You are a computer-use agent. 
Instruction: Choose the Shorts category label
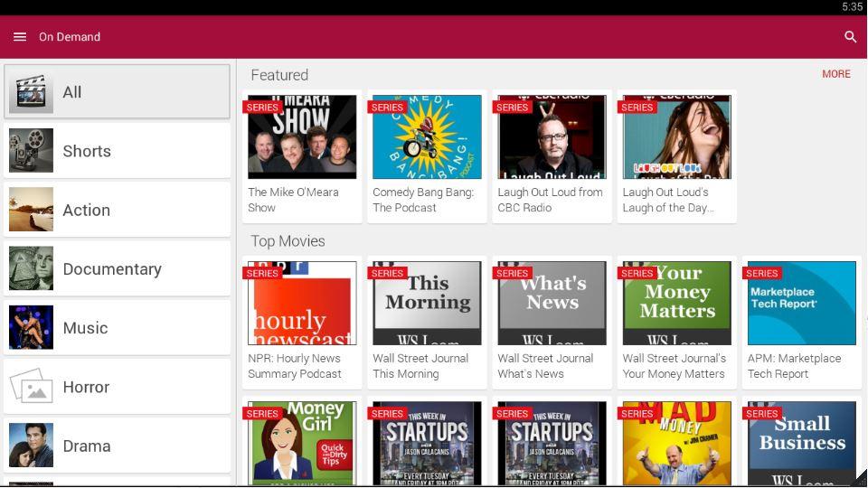tap(87, 151)
